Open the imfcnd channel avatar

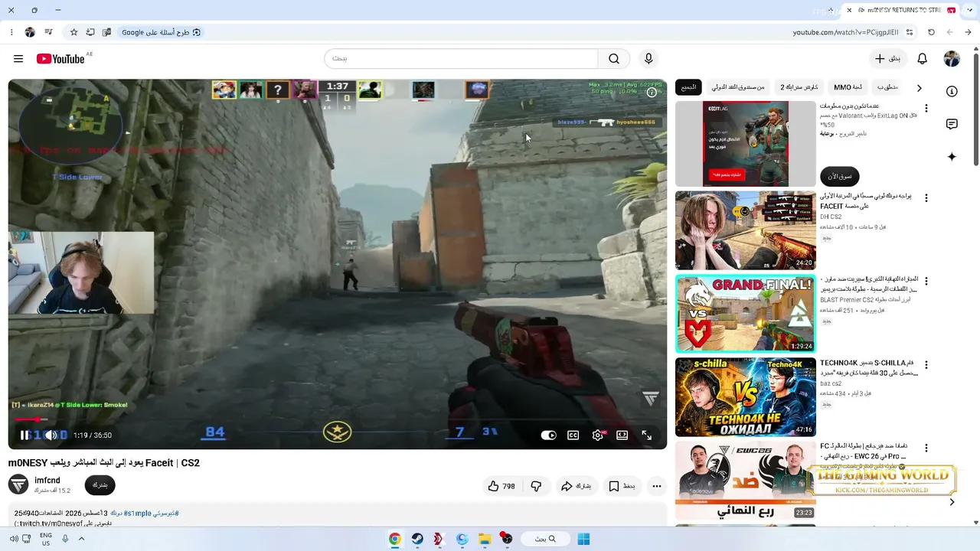click(x=18, y=484)
